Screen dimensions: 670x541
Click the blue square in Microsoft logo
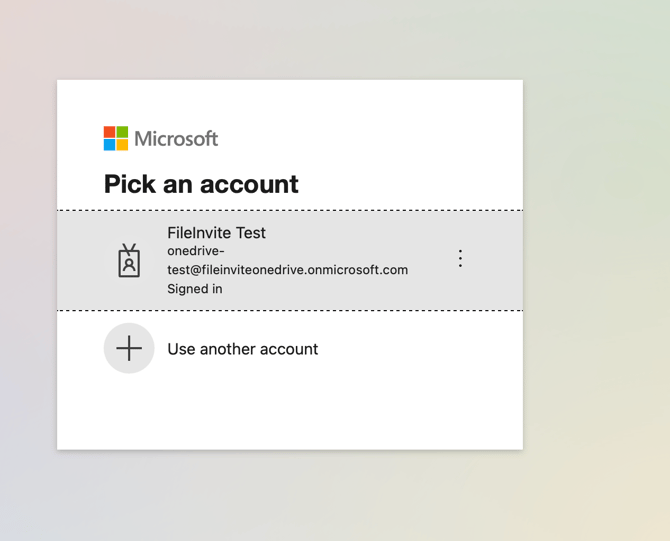[x=109, y=145]
